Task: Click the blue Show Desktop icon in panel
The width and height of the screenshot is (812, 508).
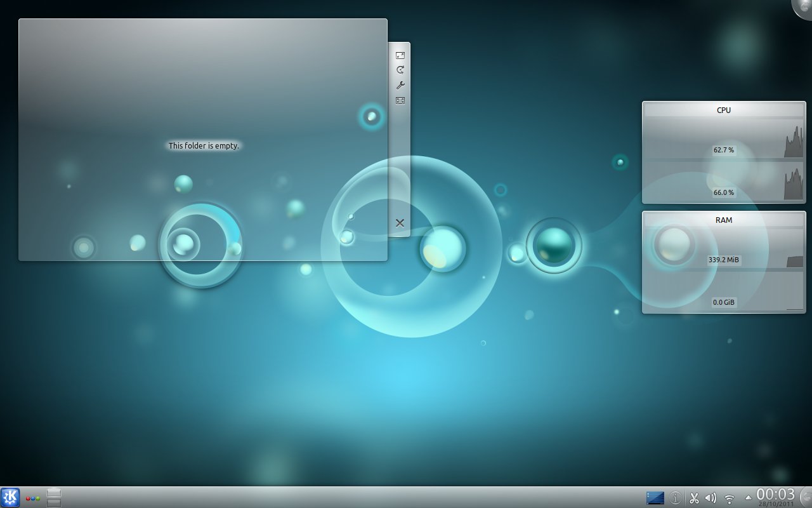Action: pos(655,498)
